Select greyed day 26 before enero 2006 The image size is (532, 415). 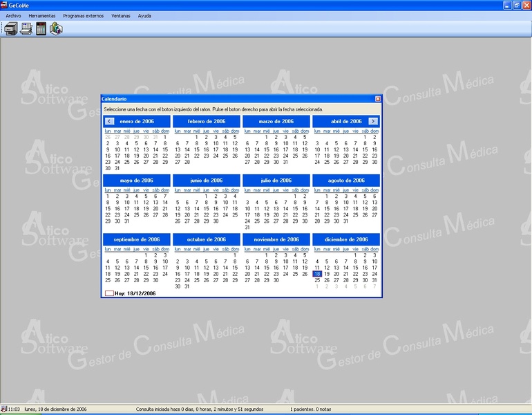coord(108,137)
